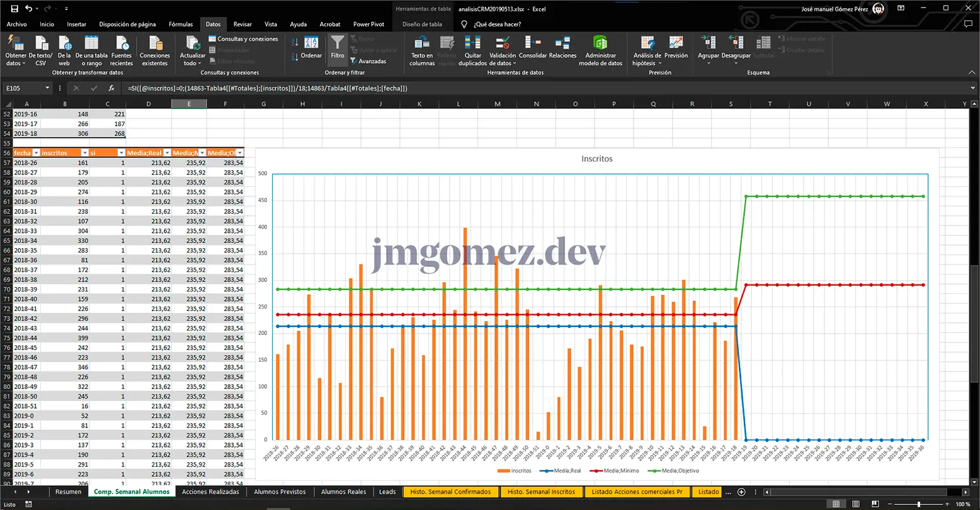Expand the Name Box dropdown arrow

point(47,89)
